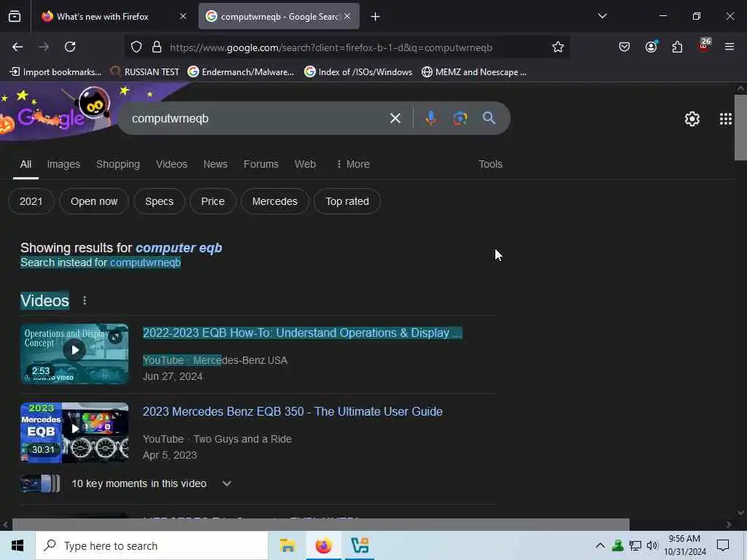The height and width of the screenshot is (560, 747).
Task: Bookmark this page with the star
Action: pyautogui.click(x=558, y=47)
